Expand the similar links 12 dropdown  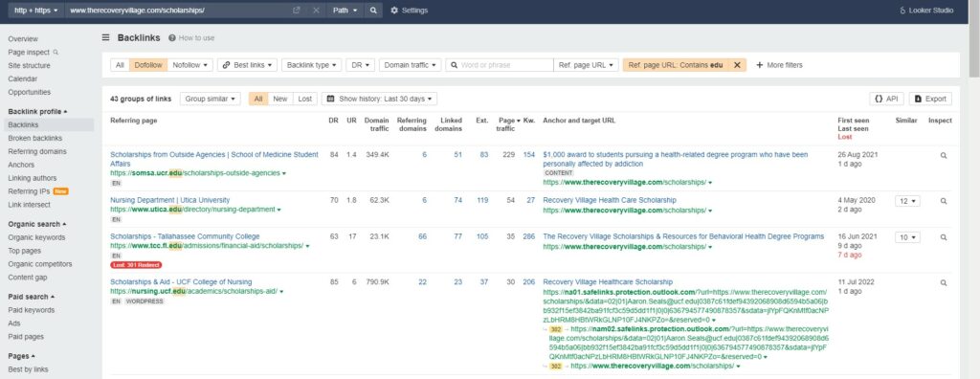[x=907, y=201]
